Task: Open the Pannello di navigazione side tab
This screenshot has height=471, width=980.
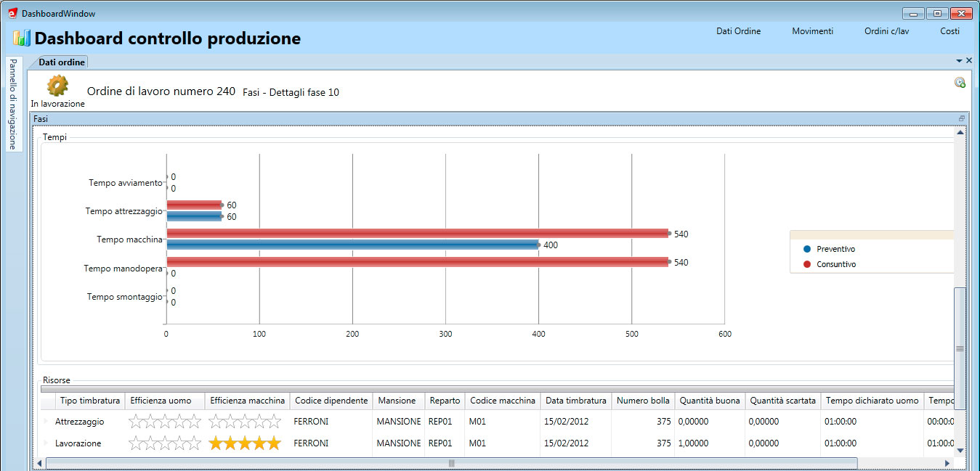Action: (x=13, y=105)
